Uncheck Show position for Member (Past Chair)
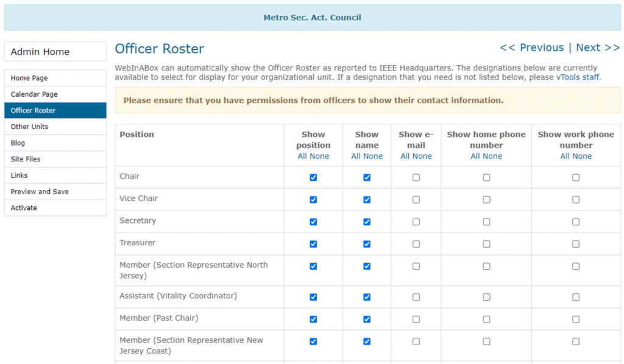624x364 pixels. click(313, 319)
